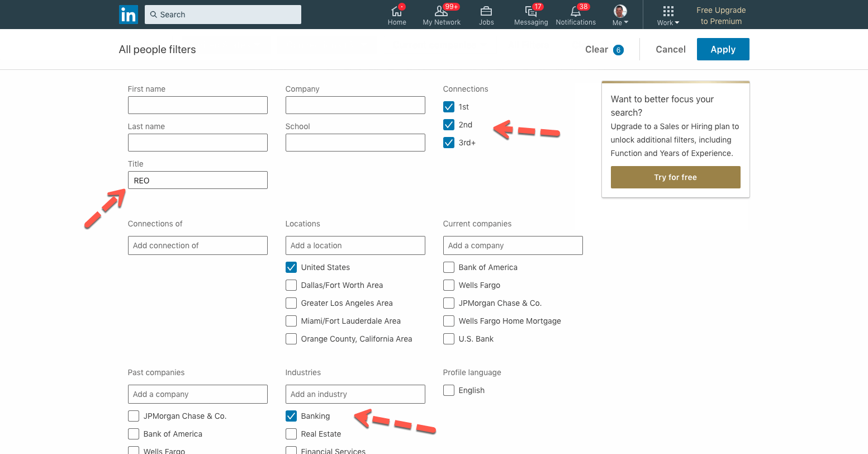Click the Cancel button
Screen dimensions: 868x454
coord(671,49)
